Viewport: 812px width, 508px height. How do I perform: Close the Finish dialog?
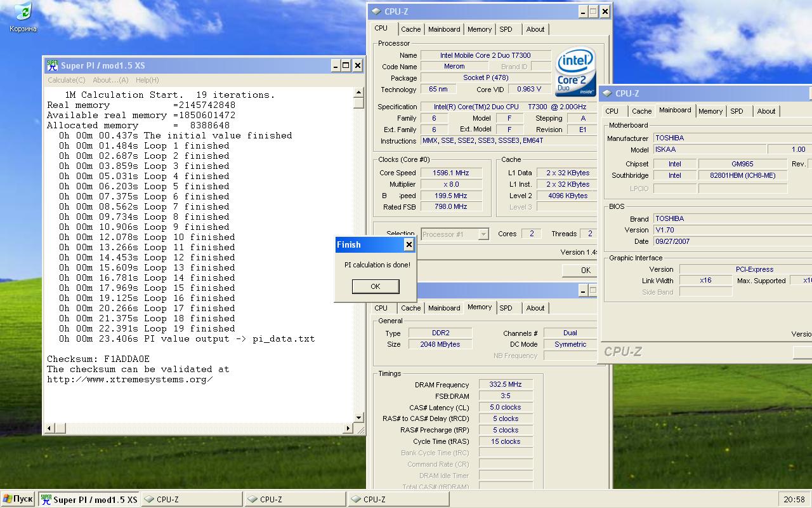click(x=409, y=244)
